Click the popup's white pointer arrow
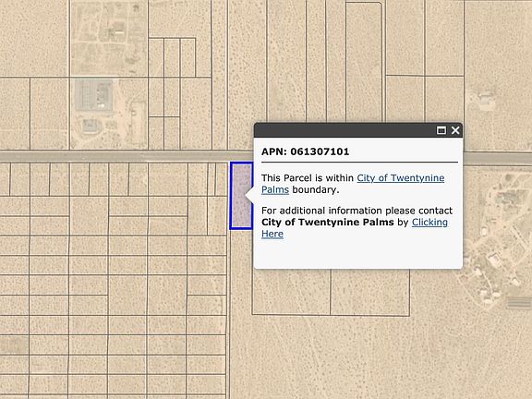 tap(249, 196)
